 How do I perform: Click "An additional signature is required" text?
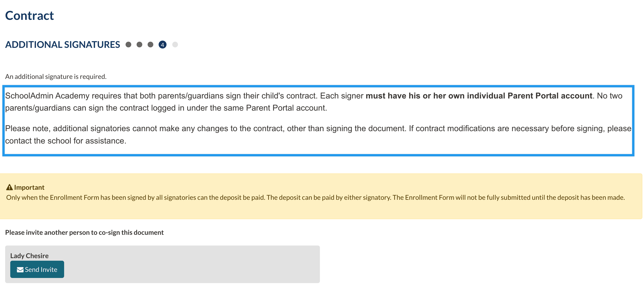56,77
